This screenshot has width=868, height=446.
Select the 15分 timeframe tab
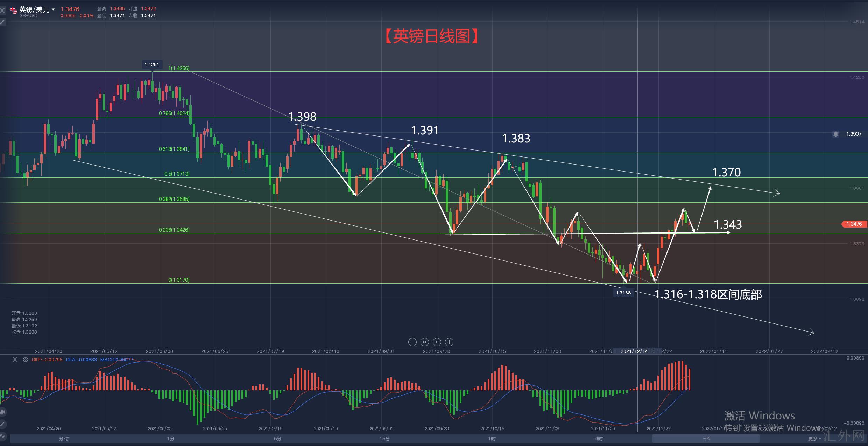pyautogui.click(x=385, y=439)
